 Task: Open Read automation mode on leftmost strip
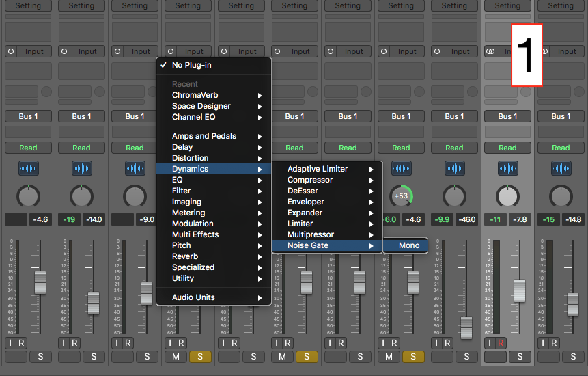28,148
